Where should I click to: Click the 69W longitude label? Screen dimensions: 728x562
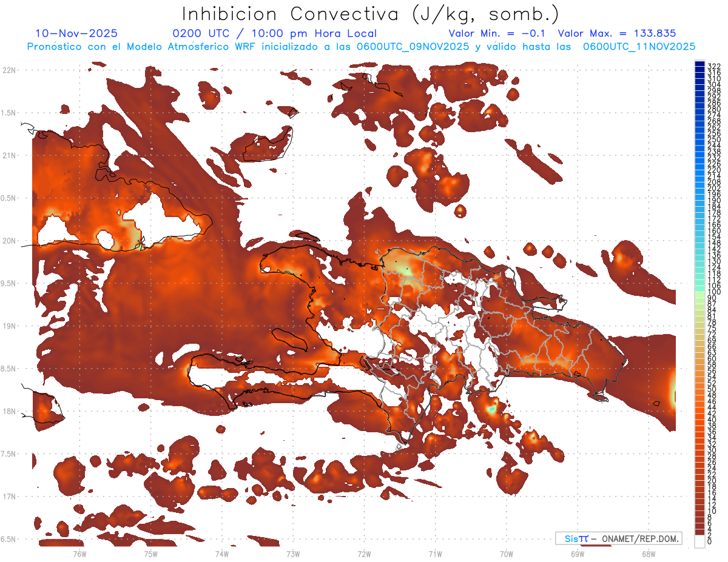pyautogui.click(x=578, y=553)
